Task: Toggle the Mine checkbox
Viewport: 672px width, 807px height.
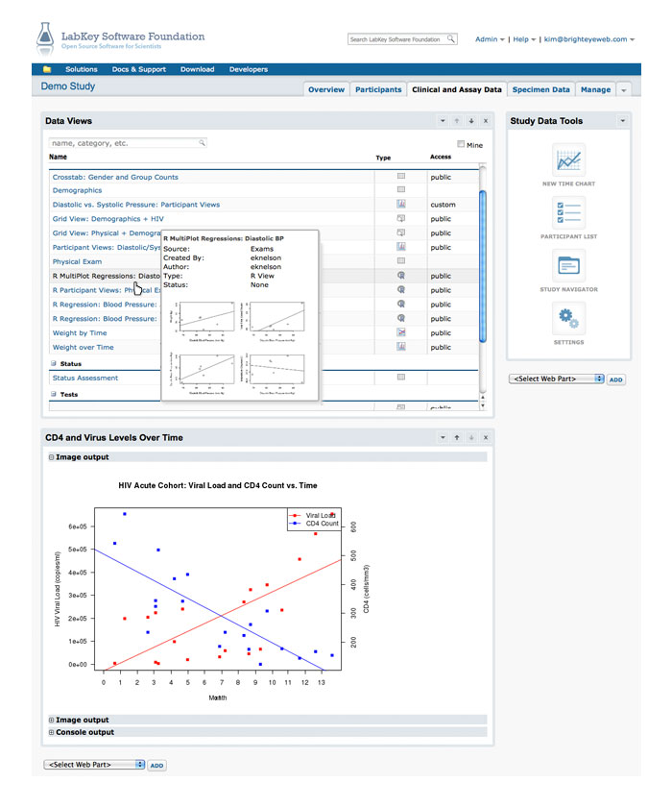Action: click(x=461, y=144)
